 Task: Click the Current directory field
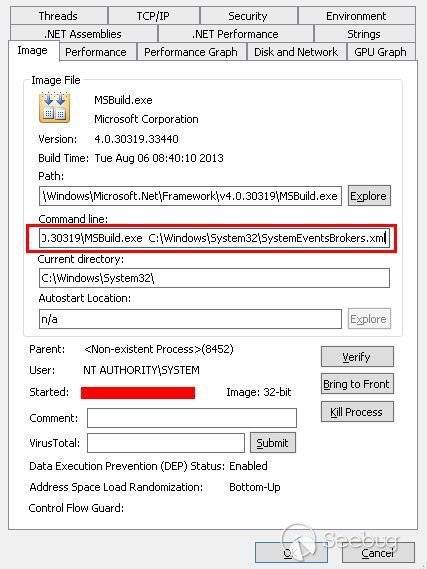point(214,278)
